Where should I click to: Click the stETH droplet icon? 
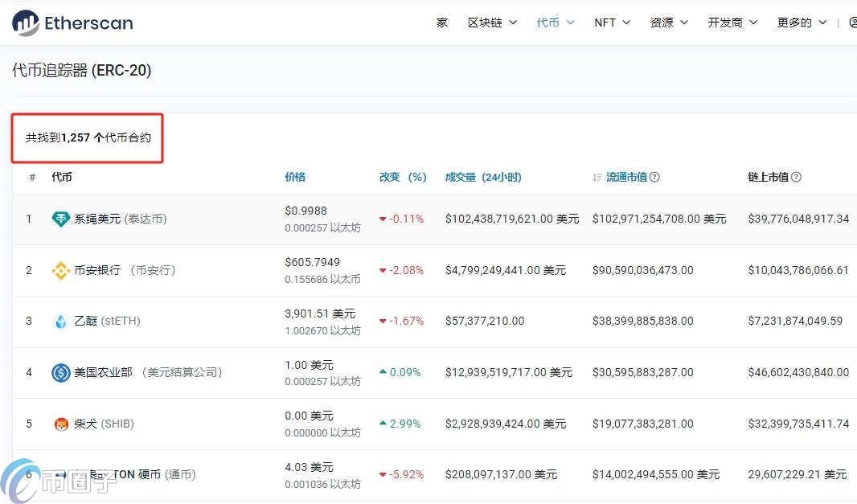click(59, 321)
